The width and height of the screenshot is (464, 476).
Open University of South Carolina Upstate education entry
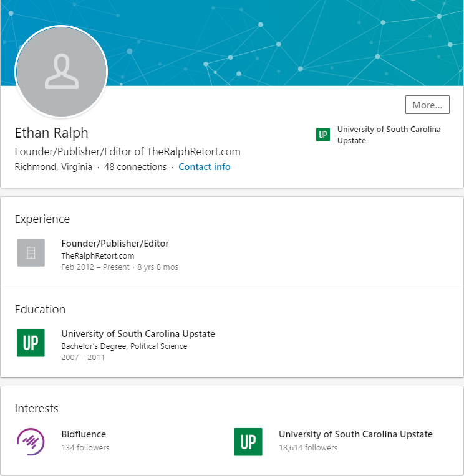[x=138, y=334]
